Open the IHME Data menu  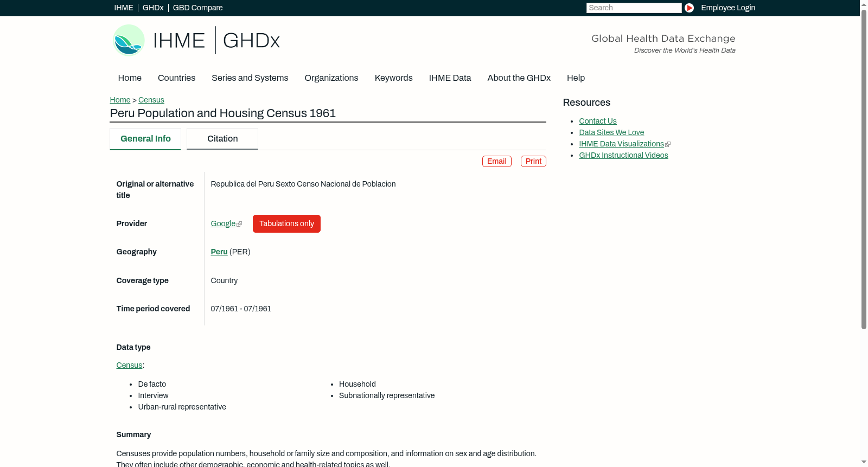click(x=450, y=78)
